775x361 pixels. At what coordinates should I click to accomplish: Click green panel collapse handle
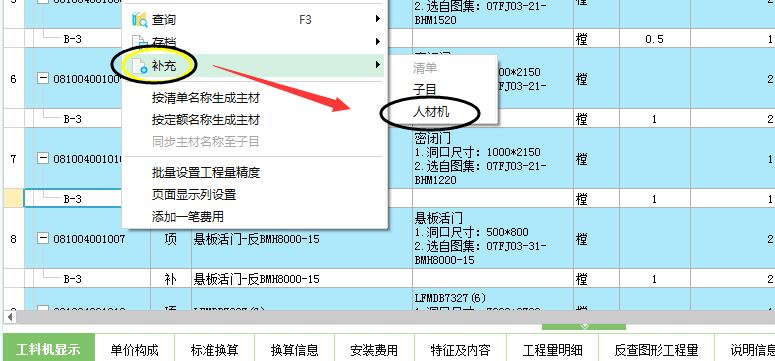584,327
